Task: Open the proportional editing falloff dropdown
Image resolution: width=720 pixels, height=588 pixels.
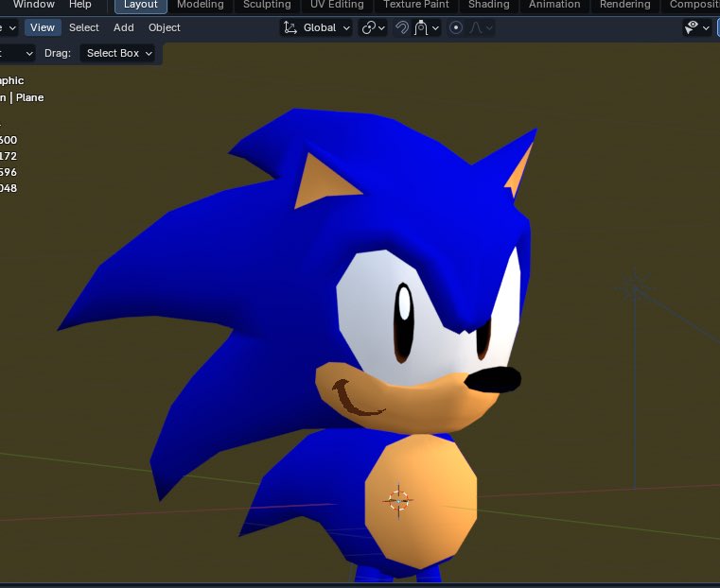Action: click(x=481, y=28)
